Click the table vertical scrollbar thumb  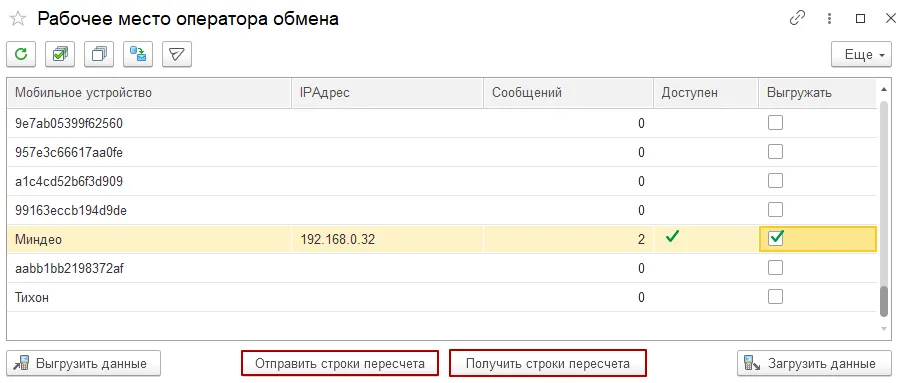click(885, 301)
